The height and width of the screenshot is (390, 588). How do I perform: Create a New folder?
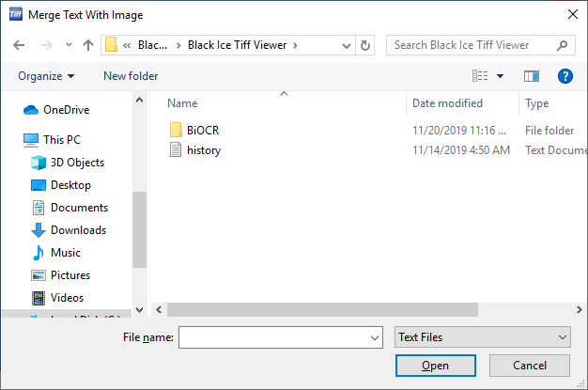(x=131, y=76)
